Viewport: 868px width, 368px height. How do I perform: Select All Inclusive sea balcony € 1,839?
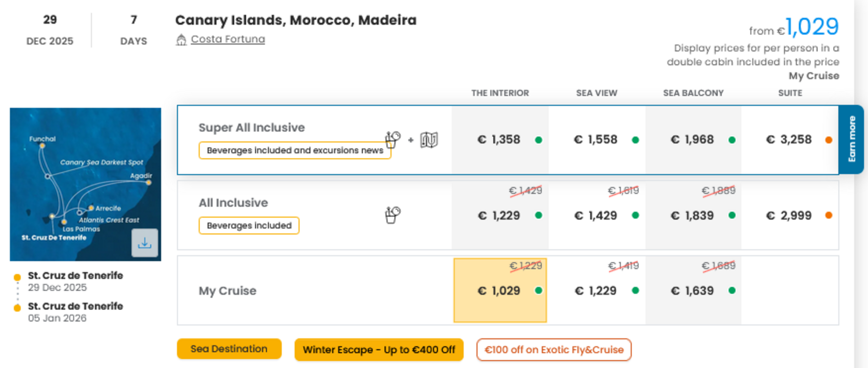coord(693,215)
